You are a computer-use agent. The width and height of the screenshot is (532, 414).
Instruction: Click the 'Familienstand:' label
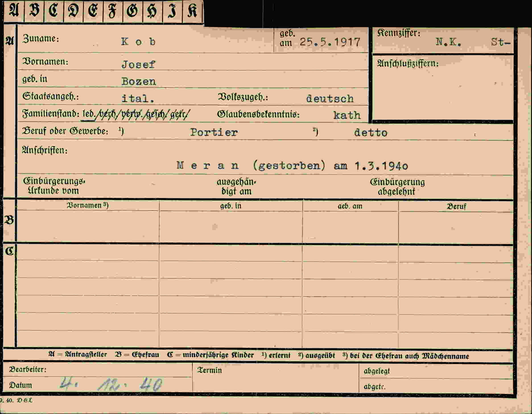(51, 114)
